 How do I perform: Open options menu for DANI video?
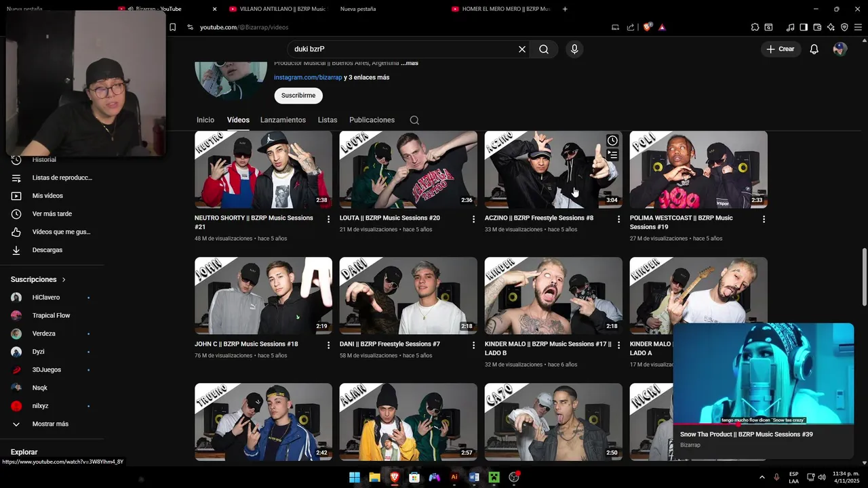[x=473, y=345]
